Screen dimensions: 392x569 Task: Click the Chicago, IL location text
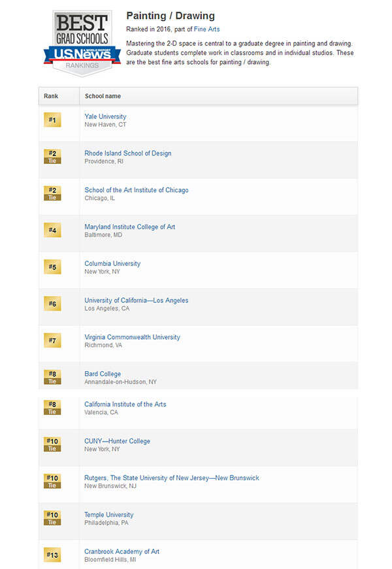point(99,198)
